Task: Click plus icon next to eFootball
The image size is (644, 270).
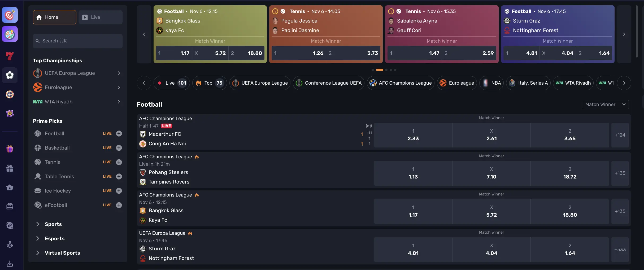Action: [119, 205]
